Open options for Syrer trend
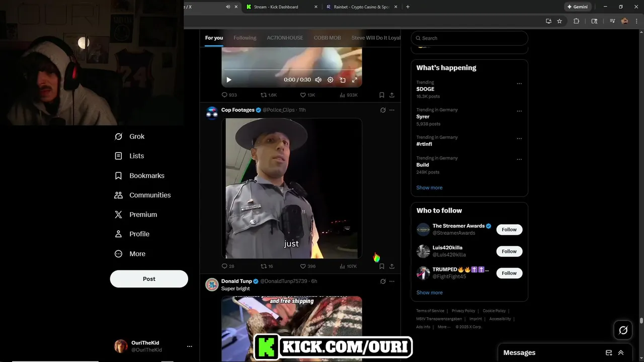Screen dimensions: 644x362 [519, 111]
